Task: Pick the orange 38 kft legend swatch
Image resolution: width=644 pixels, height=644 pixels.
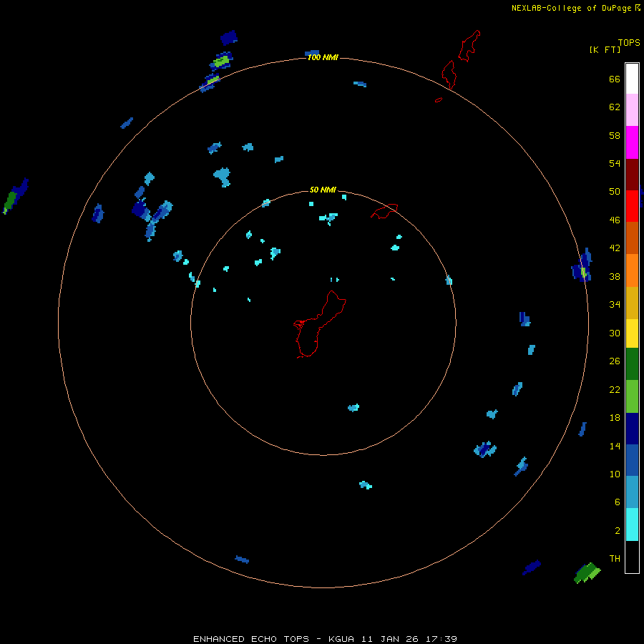Action: 632,270
